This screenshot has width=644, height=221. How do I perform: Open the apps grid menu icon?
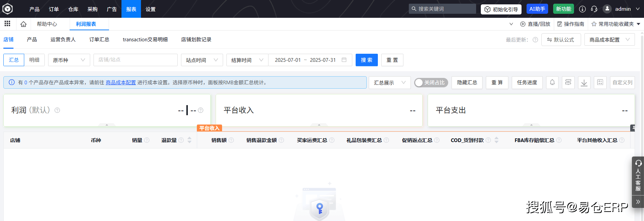(x=7, y=24)
